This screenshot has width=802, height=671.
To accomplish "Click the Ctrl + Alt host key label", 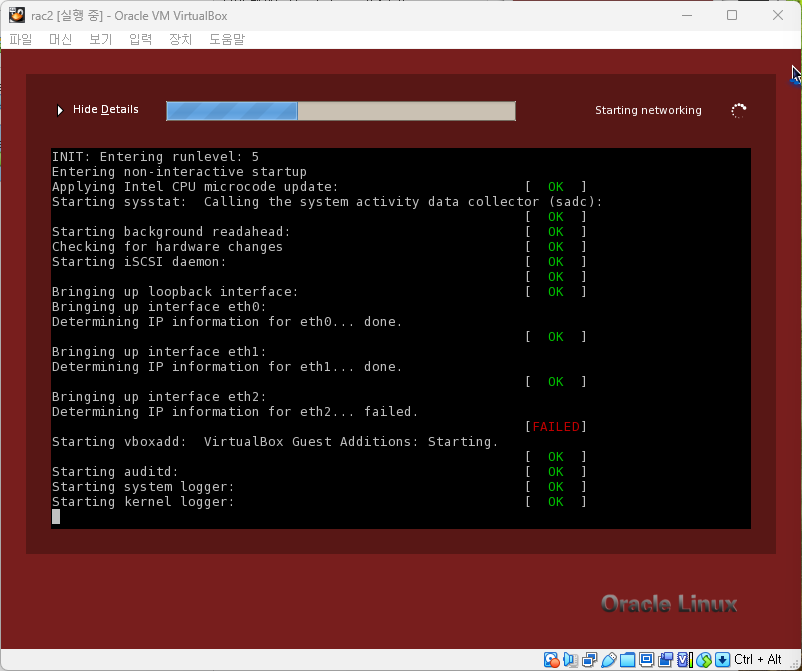I will click(x=758, y=659).
